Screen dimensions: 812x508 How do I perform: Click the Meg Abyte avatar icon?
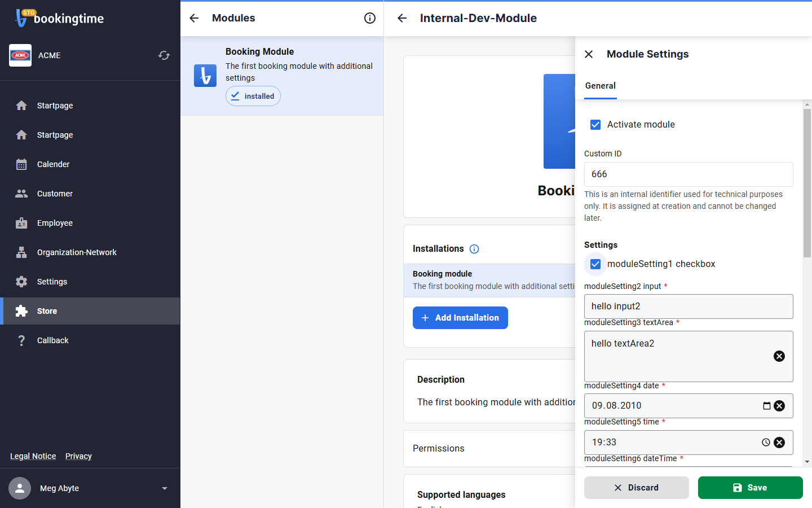tap(20, 488)
